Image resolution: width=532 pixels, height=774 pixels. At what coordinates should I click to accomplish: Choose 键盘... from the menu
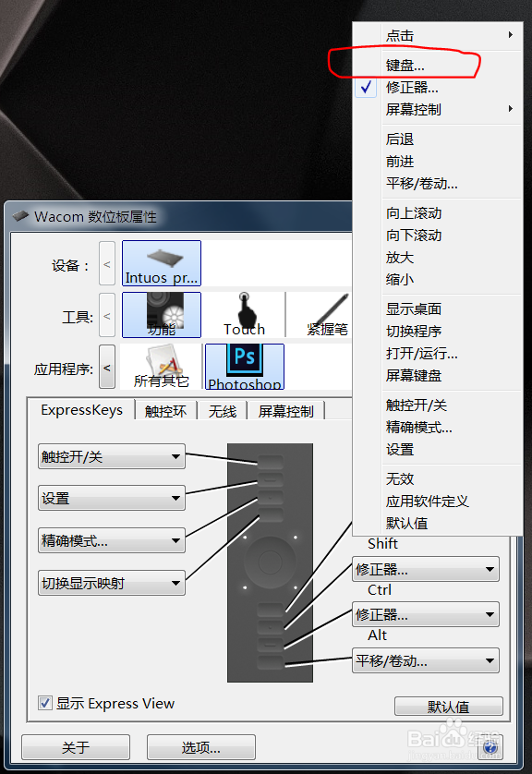click(438, 65)
